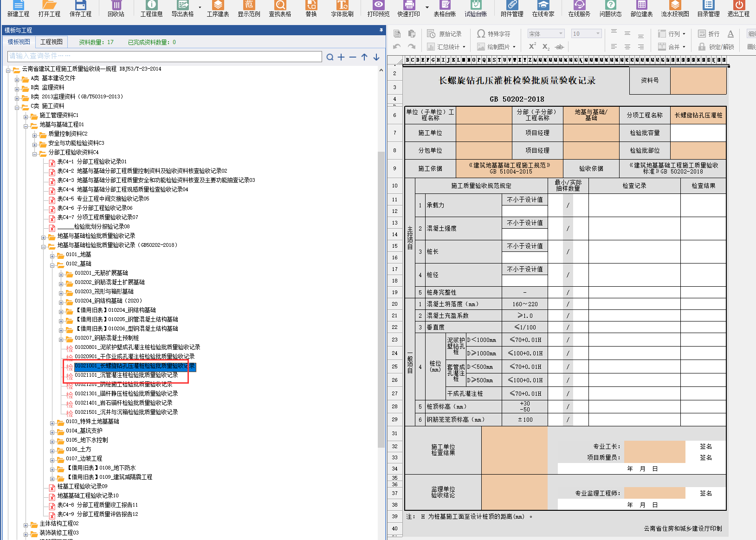
Task: Open the 宋体 font name dropdown
Action: tap(561, 33)
